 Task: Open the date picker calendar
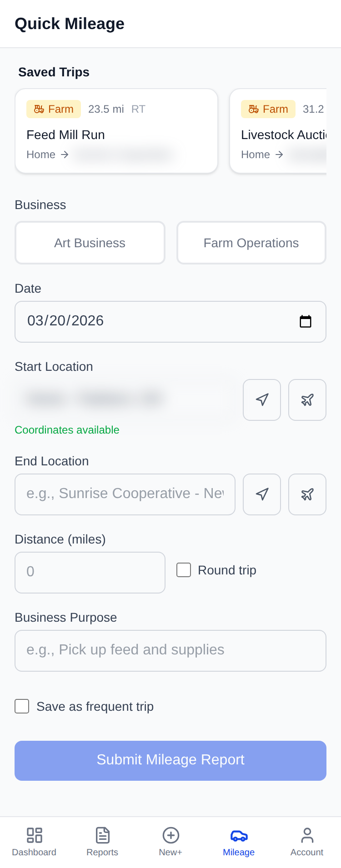click(x=306, y=321)
